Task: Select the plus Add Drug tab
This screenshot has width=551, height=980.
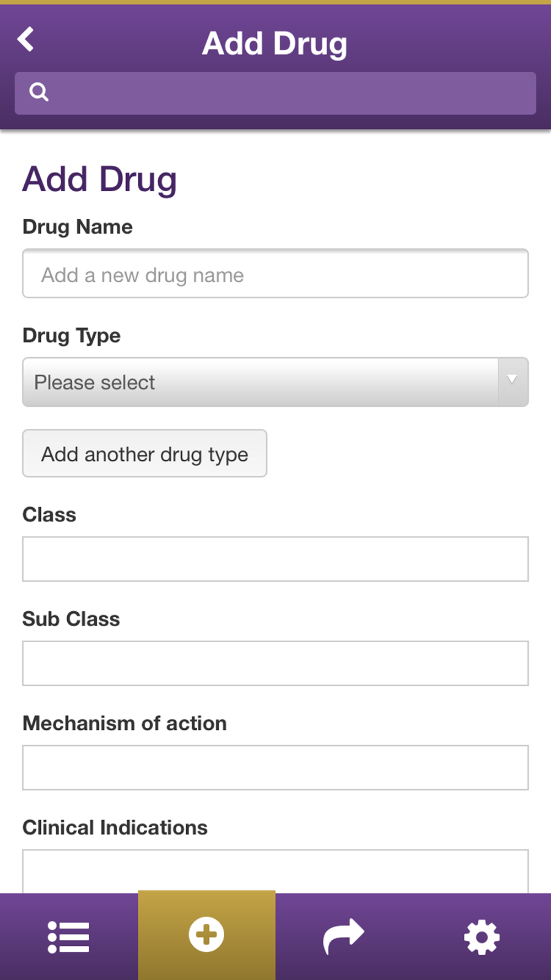Action: (x=207, y=935)
